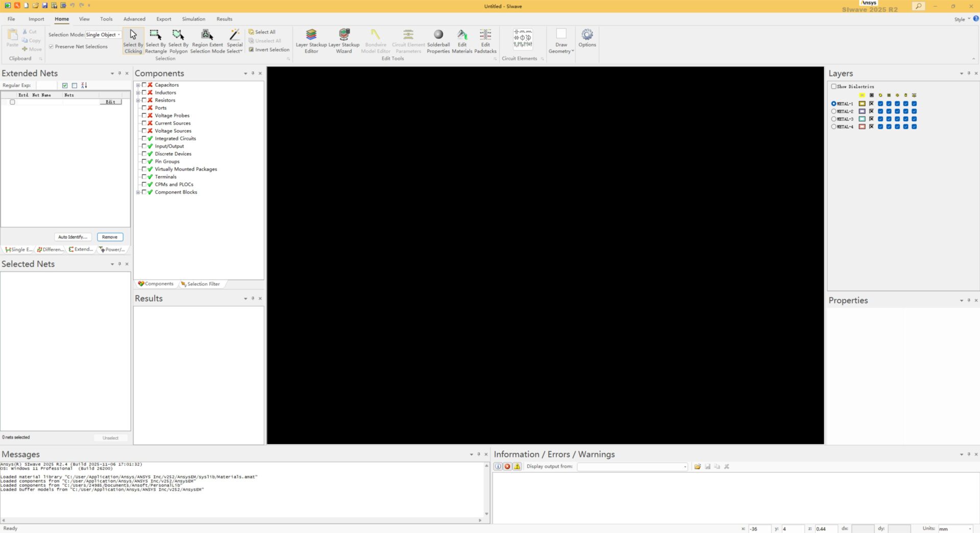Open the Units mm dropdown
This screenshot has height=533, width=980.
(x=955, y=528)
